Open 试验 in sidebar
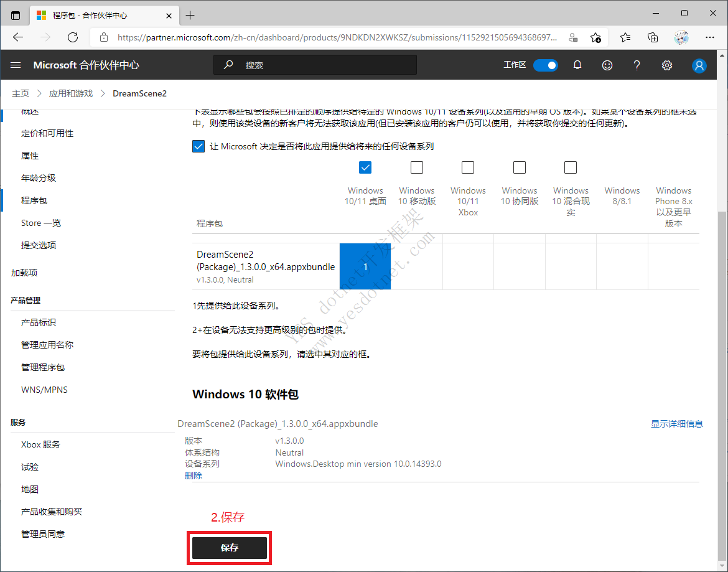The height and width of the screenshot is (572, 728). 30,467
